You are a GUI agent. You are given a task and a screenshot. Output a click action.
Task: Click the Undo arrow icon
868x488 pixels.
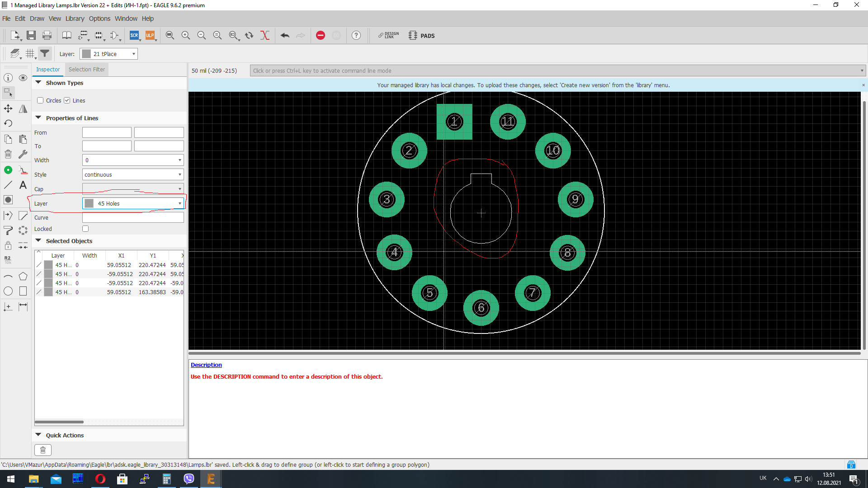tap(285, 35)
